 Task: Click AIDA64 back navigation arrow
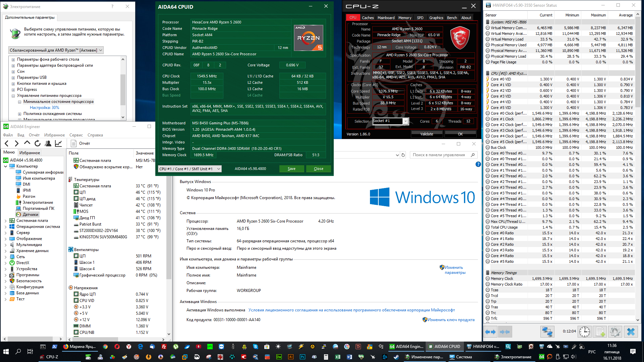pos(7,143)
